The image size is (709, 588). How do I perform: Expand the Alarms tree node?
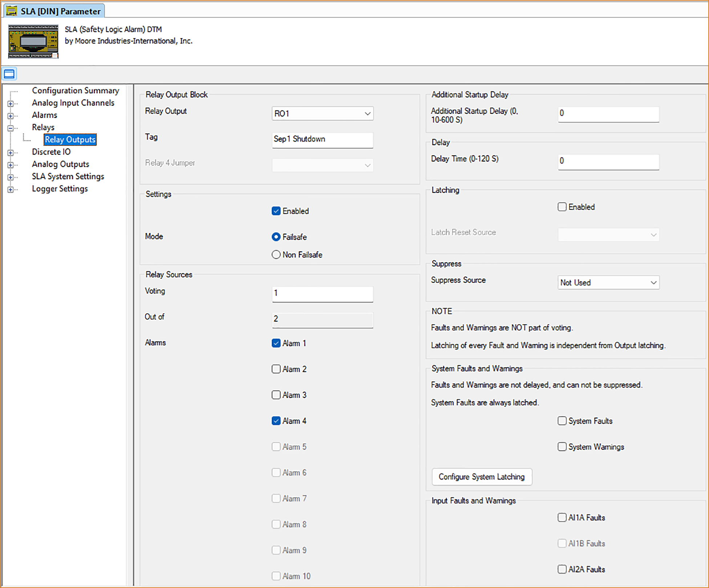tap(11, 116)
